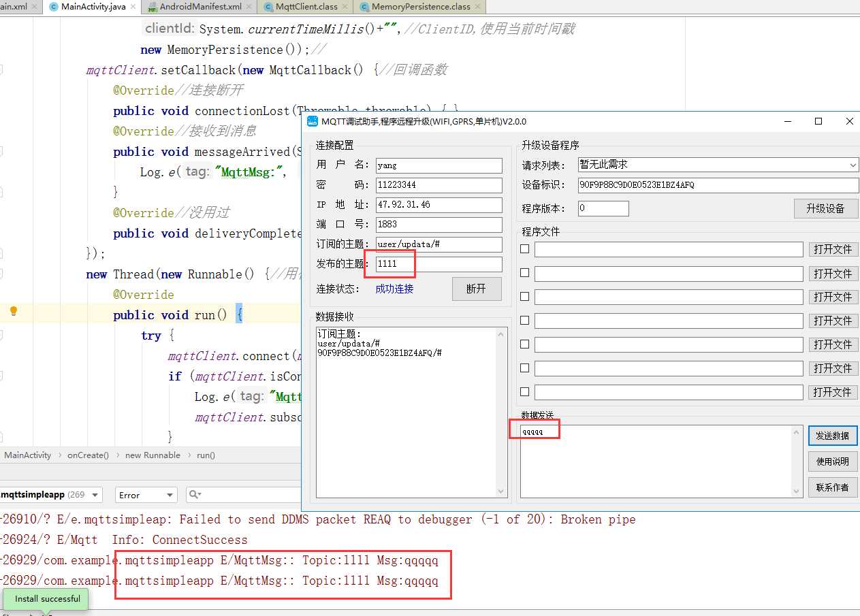Click the 'new MemoryPersistence());' code line

tap(234, 50)
